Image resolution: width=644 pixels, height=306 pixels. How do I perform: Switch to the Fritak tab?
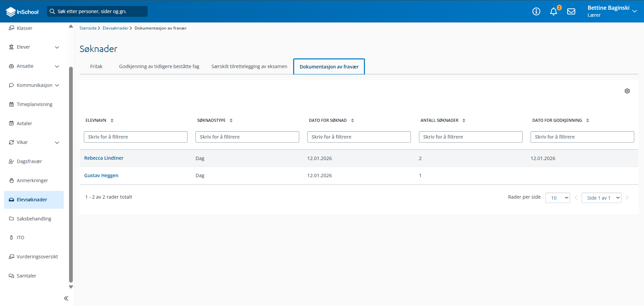[x=96, y=66]
